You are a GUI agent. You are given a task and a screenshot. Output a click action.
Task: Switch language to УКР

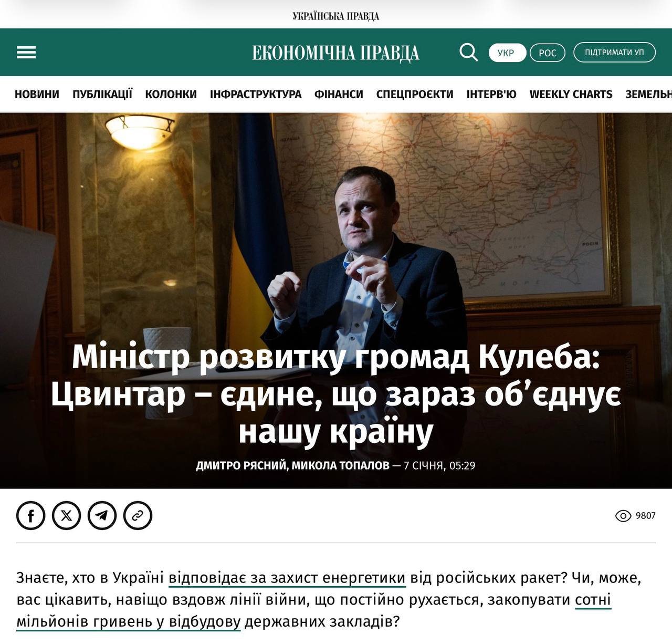(x=507, y=53)
